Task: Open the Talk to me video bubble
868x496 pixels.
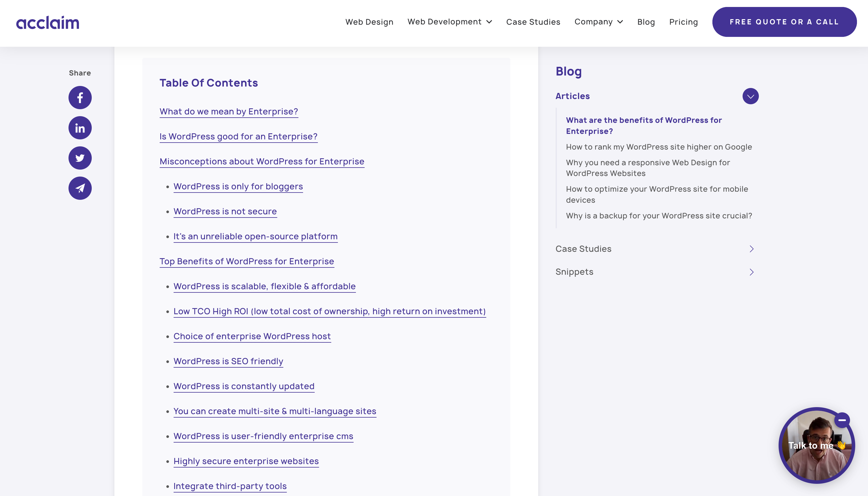Action: [816, 445]
